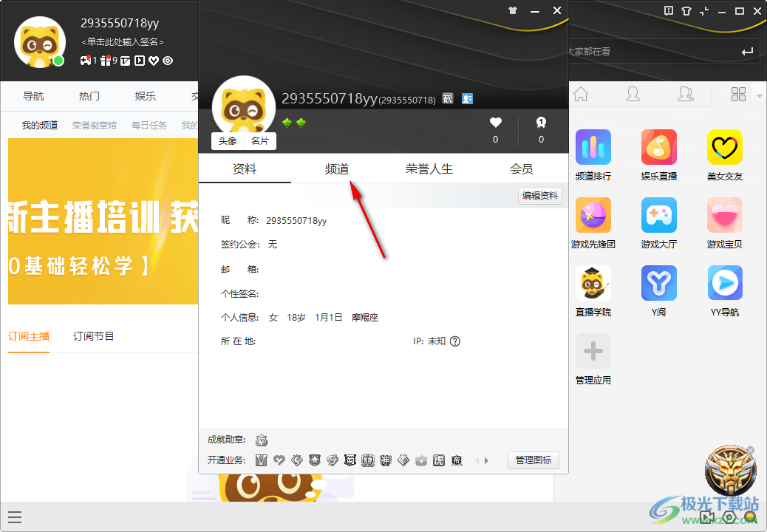The height and width of the screenshot is (532, 767).
Task: Open the 导航 menu in the main window
Action: tap(33, 96)
